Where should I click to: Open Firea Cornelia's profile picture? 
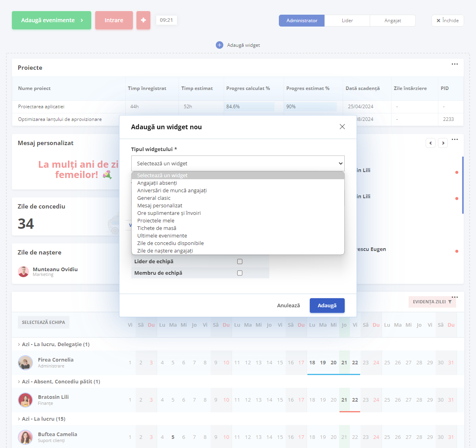tap(25, 363)
